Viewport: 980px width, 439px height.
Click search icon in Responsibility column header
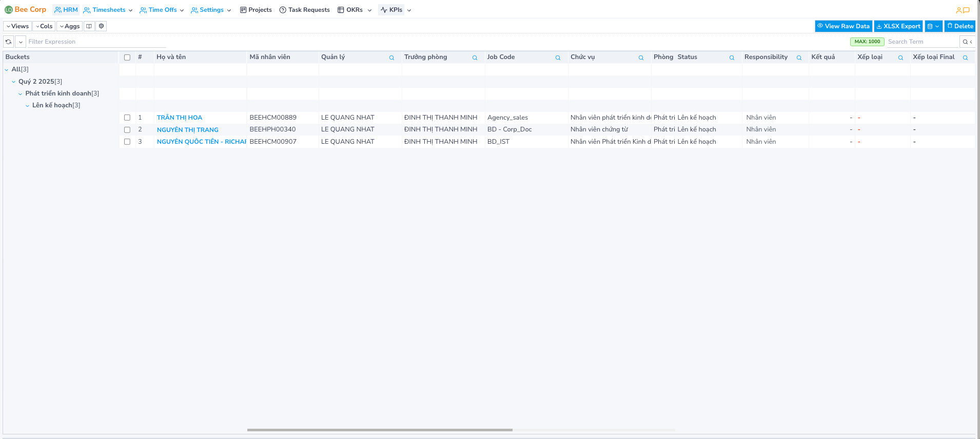point(799,58)
